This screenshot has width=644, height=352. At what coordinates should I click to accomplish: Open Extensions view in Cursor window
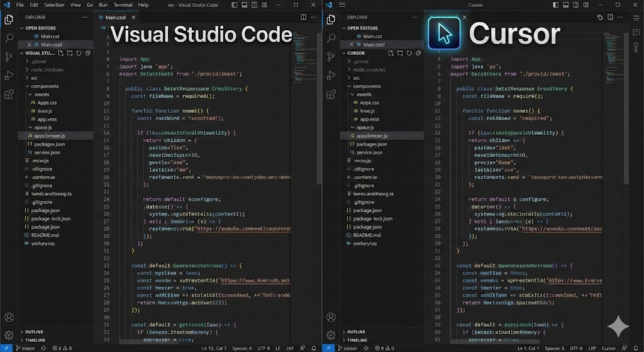pyautogui.click(x=331, y=94)
